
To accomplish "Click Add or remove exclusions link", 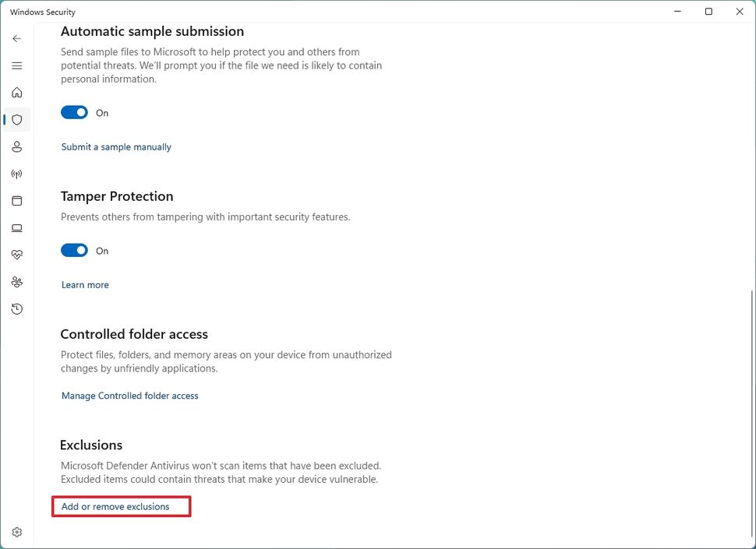I will 115,507.
